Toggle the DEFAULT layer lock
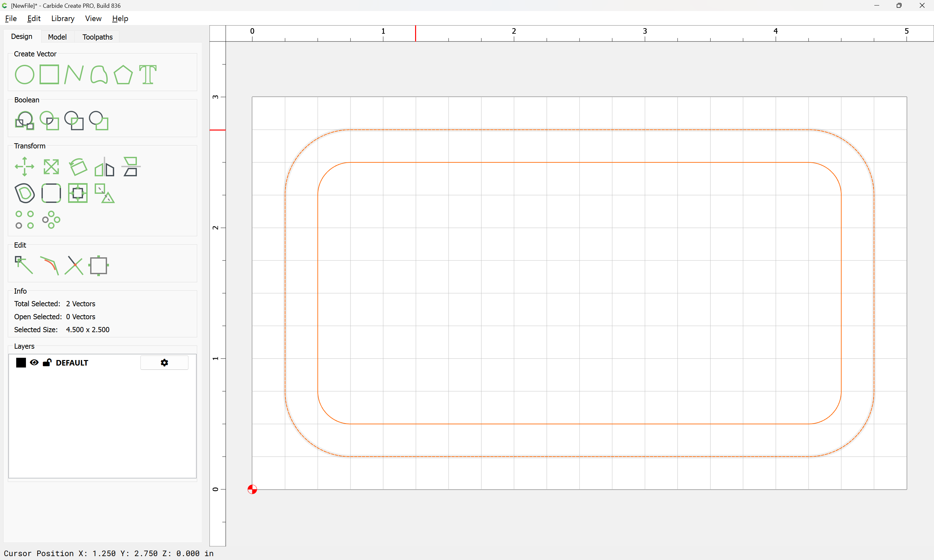 coord(47,363)
